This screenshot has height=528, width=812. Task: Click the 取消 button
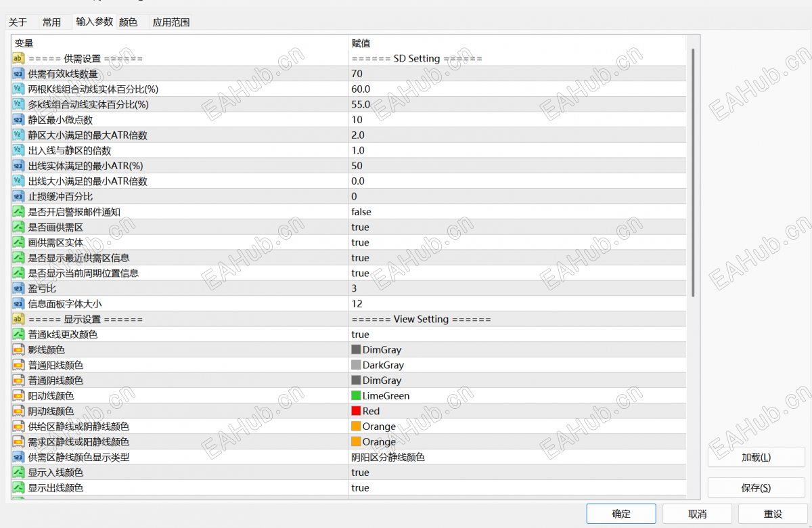click(x=697, y=514)
